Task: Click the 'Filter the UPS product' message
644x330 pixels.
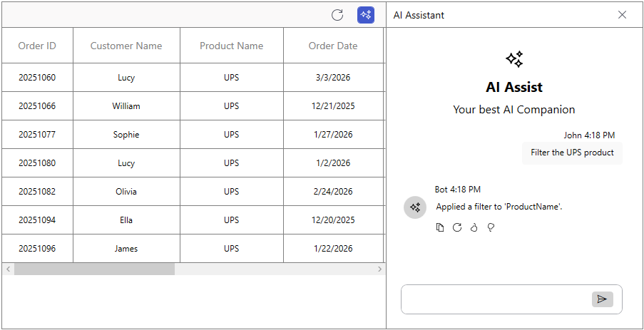Action: click(x=572, y=153)
